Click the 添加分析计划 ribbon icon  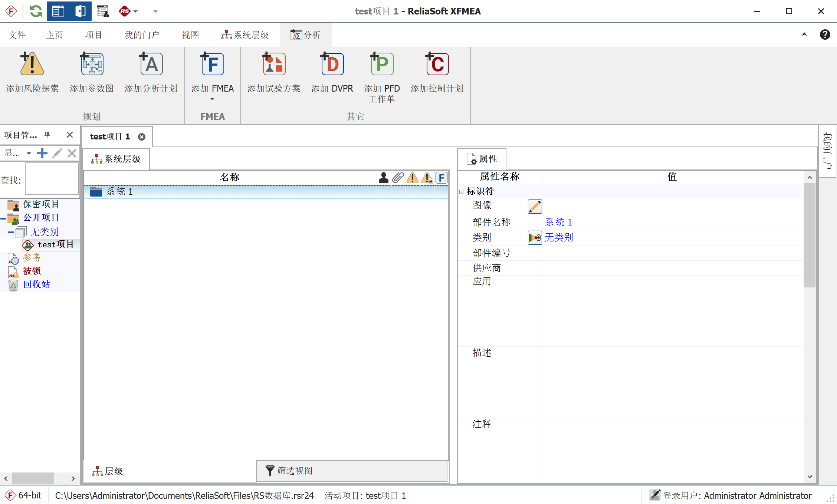(x=151, y=64)
